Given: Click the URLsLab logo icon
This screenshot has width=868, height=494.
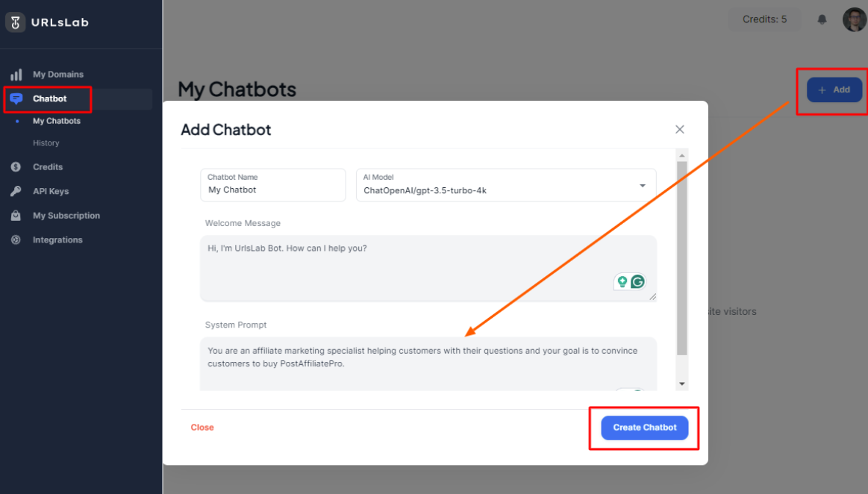Looking at the screenshot, I should (x=15, y=22).
